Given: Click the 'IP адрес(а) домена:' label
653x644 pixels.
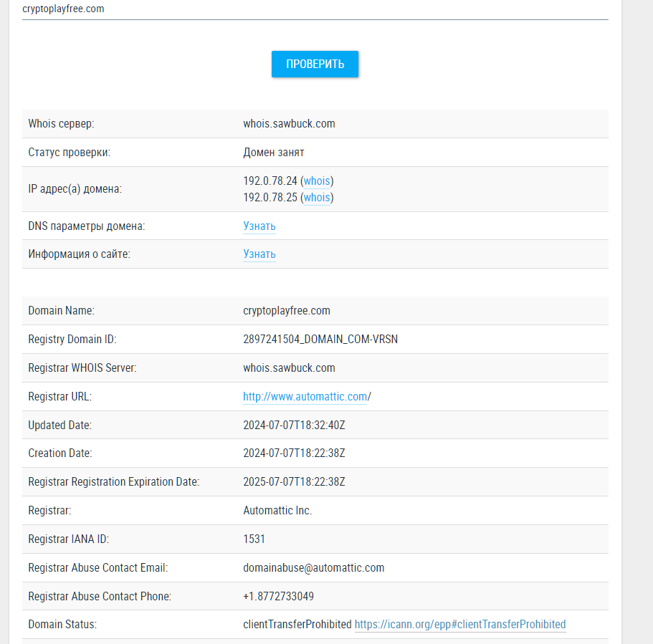Looking at the screenshot, I should (x=75, y=189).
